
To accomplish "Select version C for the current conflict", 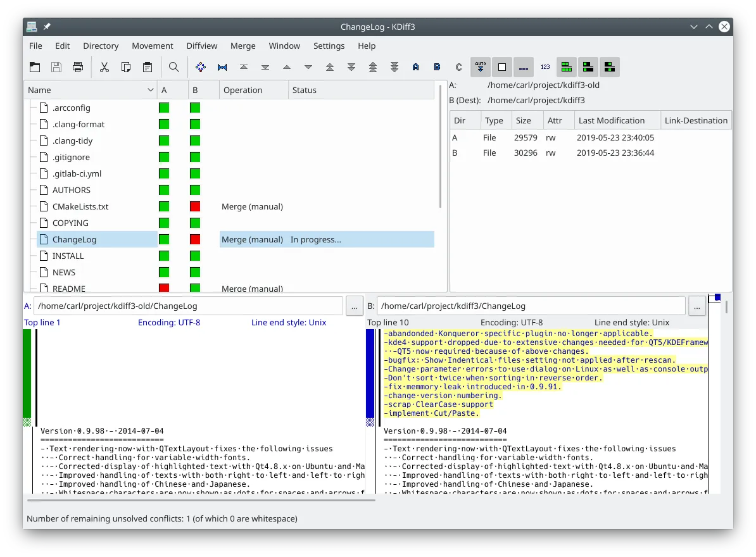I will (458, 66).
